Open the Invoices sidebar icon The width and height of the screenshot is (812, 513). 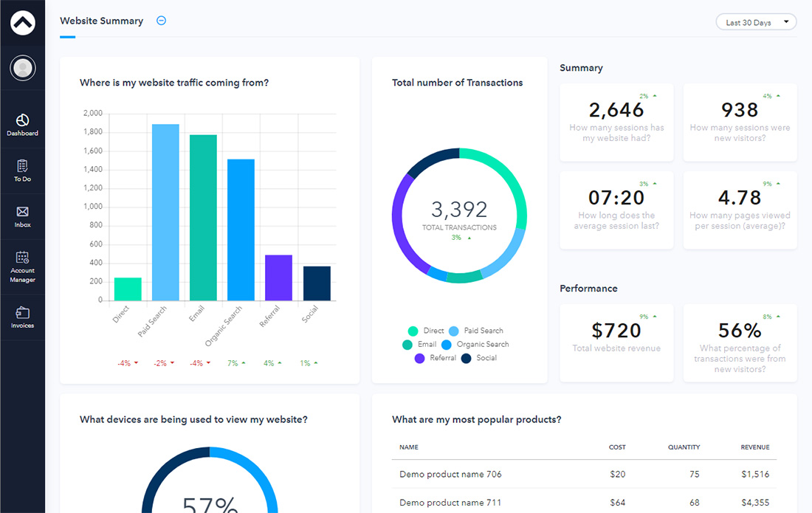click(22, 312)
